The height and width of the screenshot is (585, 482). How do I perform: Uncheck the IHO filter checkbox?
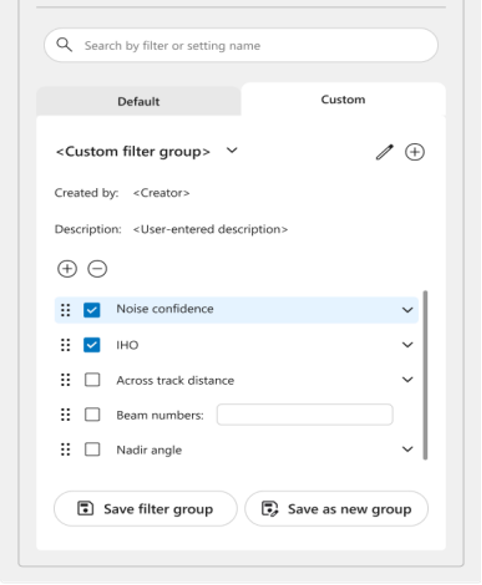(92, 345)
